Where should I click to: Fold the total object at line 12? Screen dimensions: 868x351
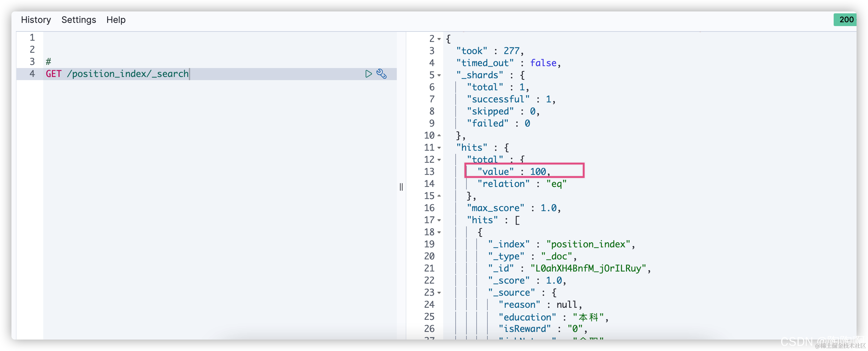pos(439,160)
